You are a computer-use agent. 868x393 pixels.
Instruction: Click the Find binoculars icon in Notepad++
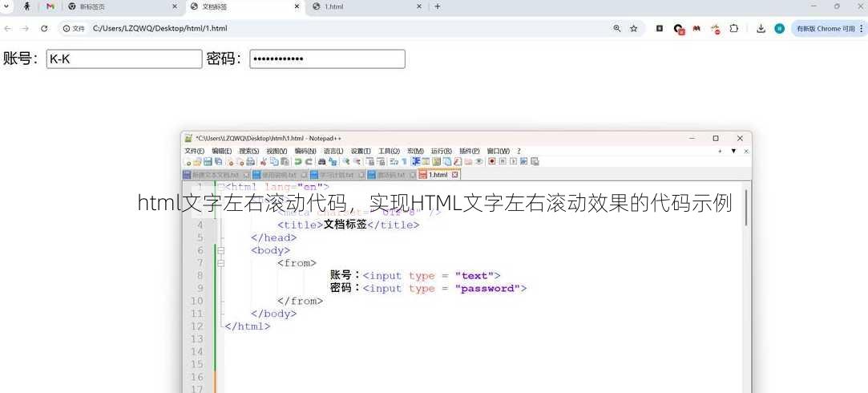pyautogui.click(x=321, y=161)
